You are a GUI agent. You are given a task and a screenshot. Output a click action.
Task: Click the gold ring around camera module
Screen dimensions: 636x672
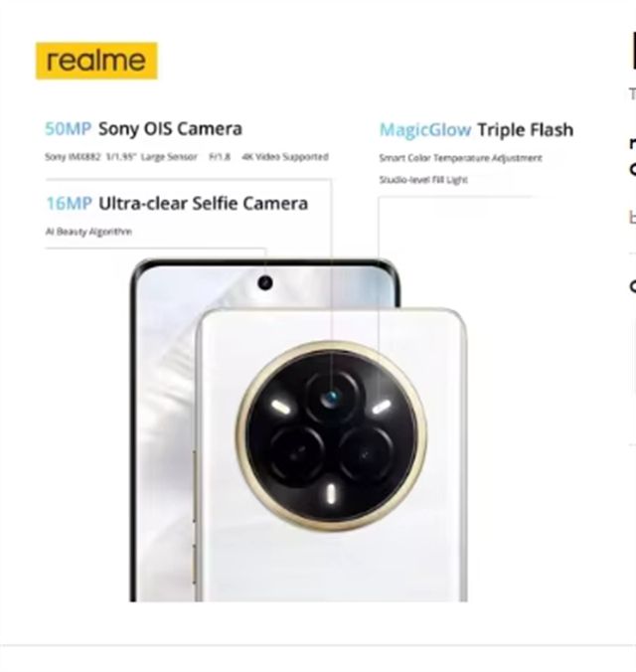(x=331, y=435)
